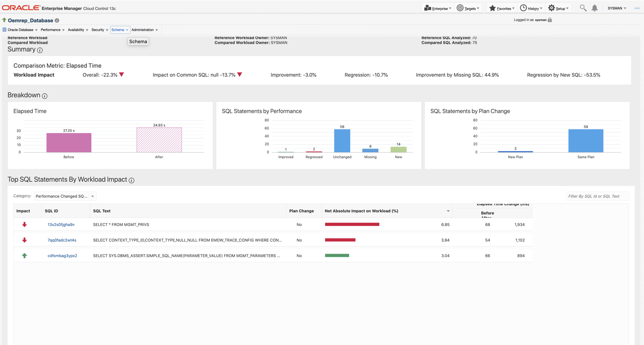Click green up-arrow impact icon for cdfsmbag3ypx2
This screenshot has height=345, width=644.
24,255
